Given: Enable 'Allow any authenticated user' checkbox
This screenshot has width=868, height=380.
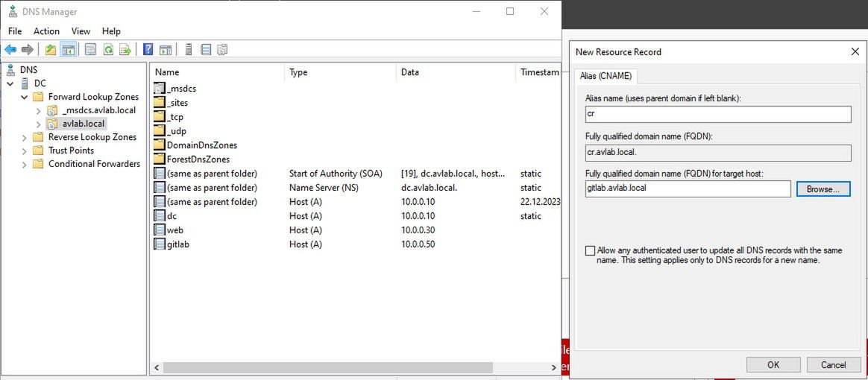Looking at the screenshot, I should (x=590, y=250).
